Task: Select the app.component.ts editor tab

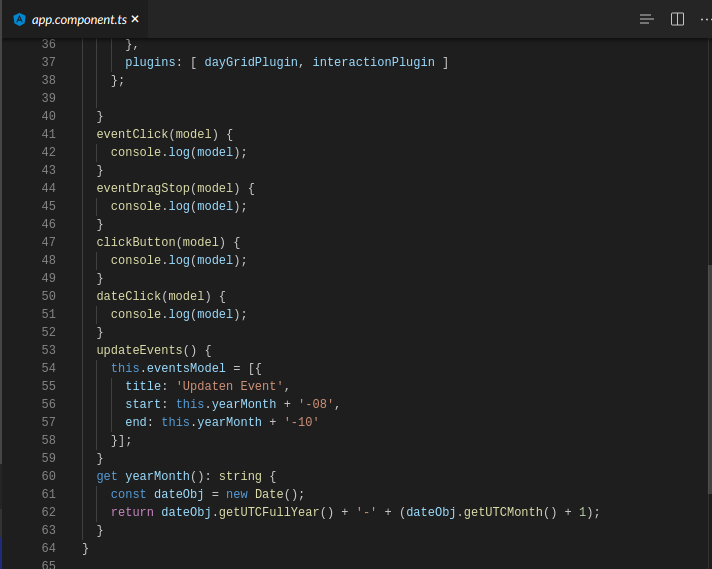Action: click(78, 19)
